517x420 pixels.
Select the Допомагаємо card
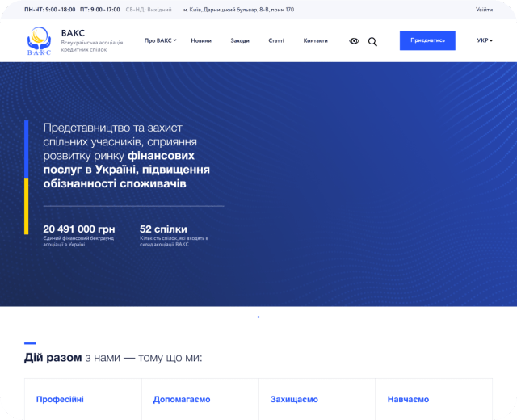[200, 399]
